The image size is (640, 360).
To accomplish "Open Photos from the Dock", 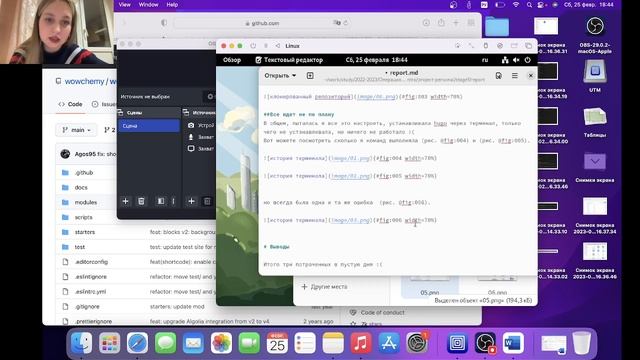I will coord(221,342).
